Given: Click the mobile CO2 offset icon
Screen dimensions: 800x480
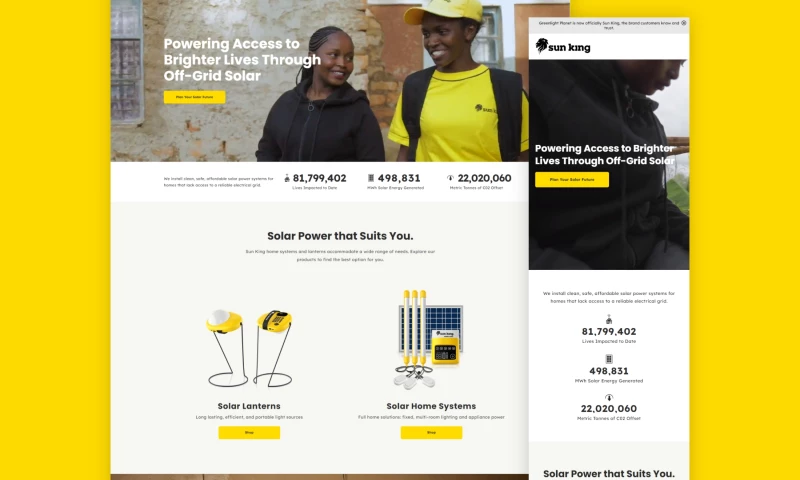Looking at the screenshot, I should tap(609, 397).
